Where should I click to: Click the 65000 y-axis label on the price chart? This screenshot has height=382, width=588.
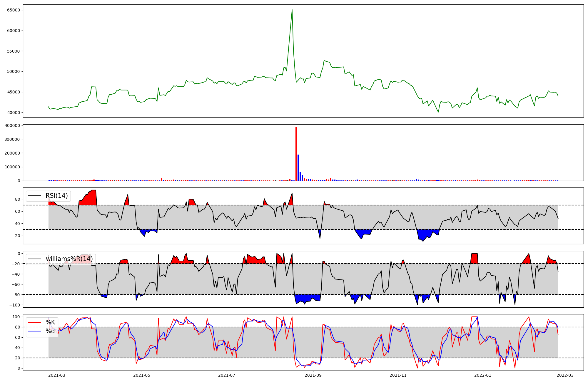(x=13, y=10)
